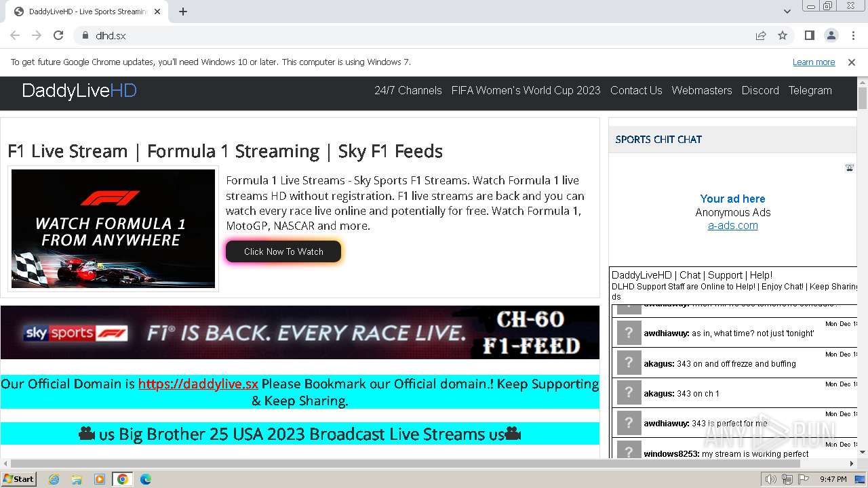The width and height of the screenshot is (868, 488).
Task: Open Windows Explorer folder from taskbar
Action: (77, 479)
